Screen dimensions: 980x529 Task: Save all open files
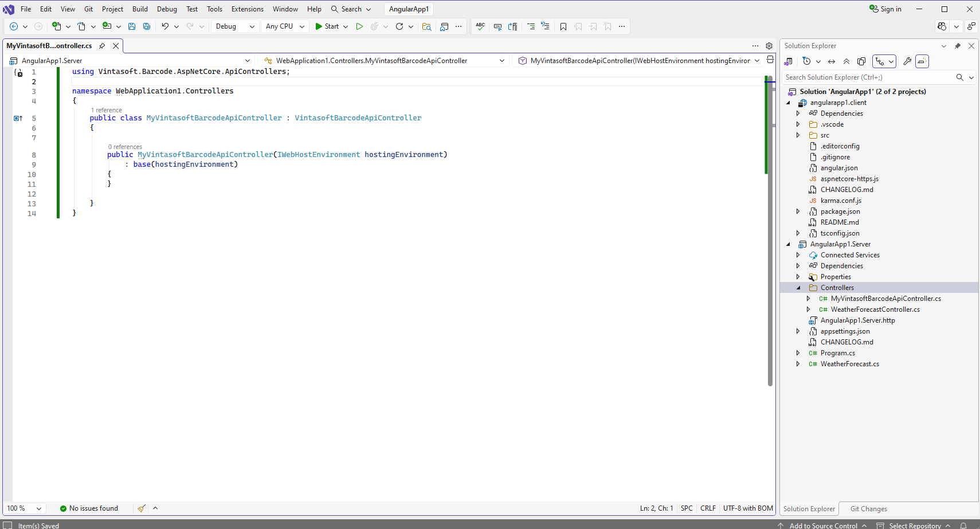147,26
